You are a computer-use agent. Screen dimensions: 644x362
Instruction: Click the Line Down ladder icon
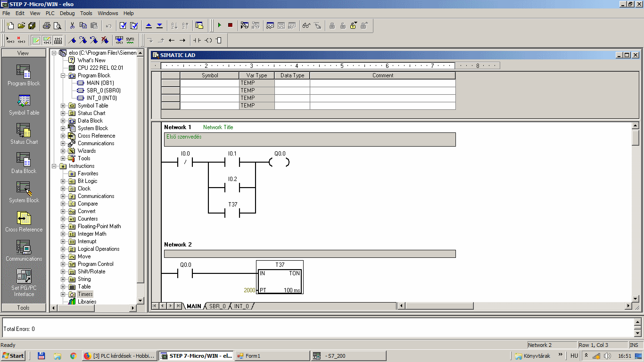(x=150, y=40)
